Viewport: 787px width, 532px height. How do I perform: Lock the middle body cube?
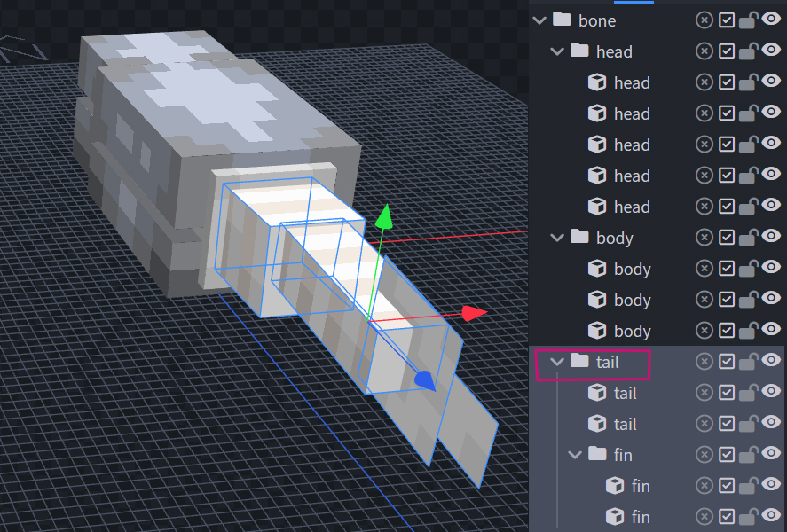pyautogui.click(x=748, y=300)
